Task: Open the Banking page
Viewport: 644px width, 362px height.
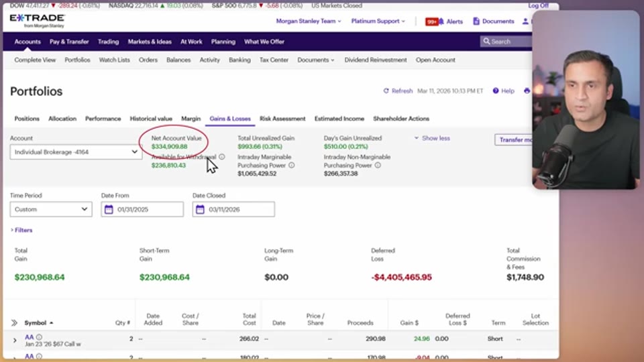Action: tap(240, 60)
